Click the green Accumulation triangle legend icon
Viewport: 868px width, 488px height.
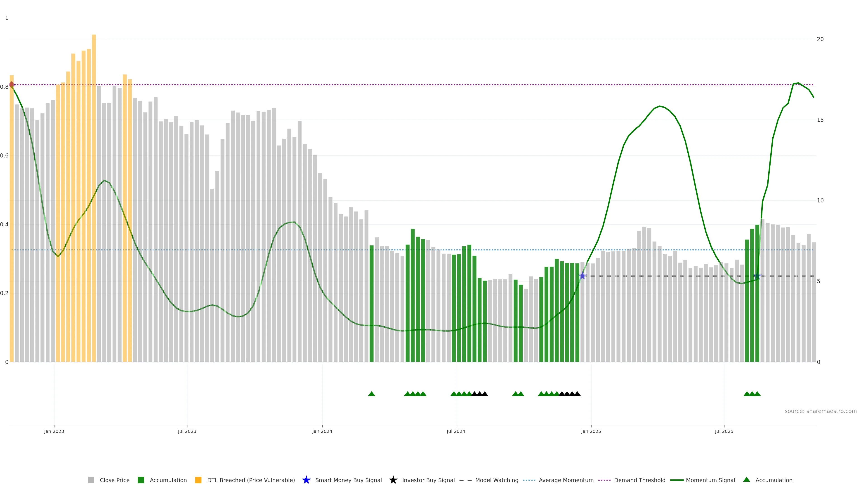click(x=746, y=480)
